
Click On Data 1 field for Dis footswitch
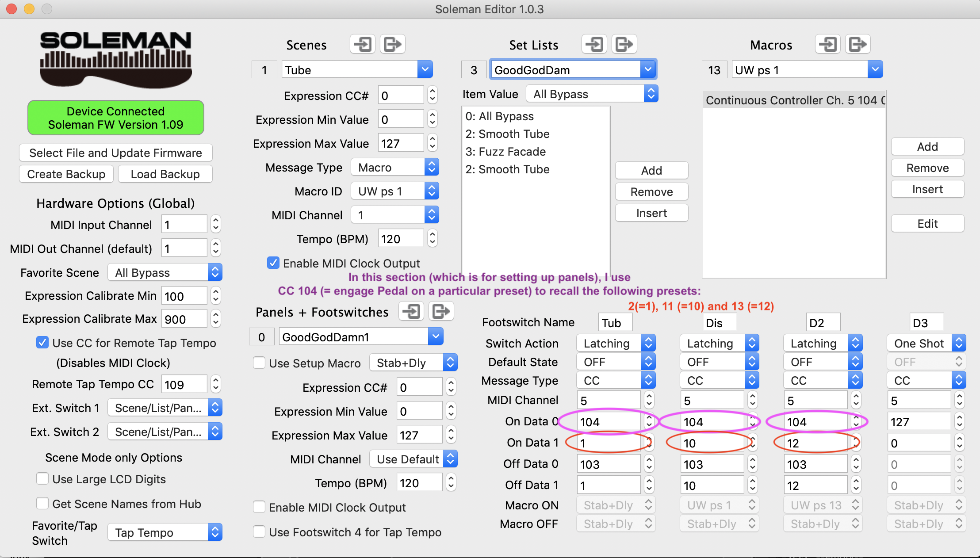coord(712,443)
